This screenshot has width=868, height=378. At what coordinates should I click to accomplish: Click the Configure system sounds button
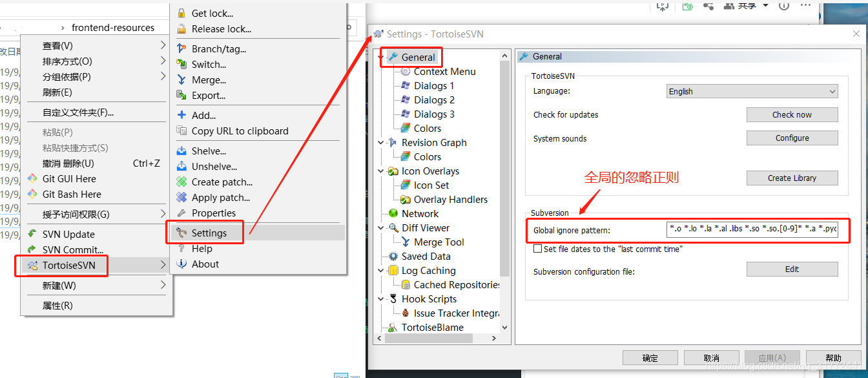coord(792,138)
